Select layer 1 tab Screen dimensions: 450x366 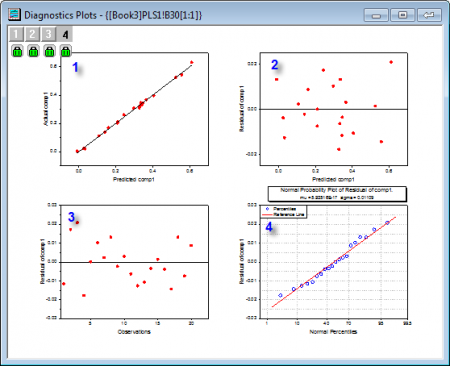point(16,34)
